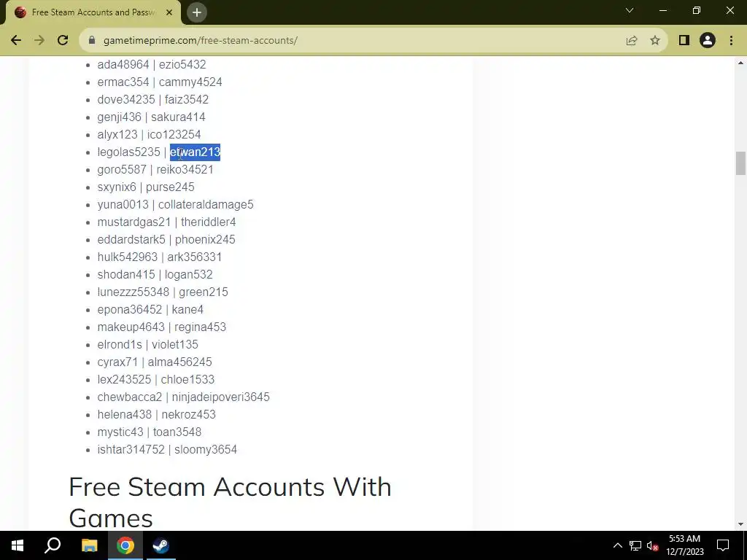This screenshot has width=747, height=560.
Task: Click the row 'eddardstark5 | phoenix245'
Action: pos(166,239)
